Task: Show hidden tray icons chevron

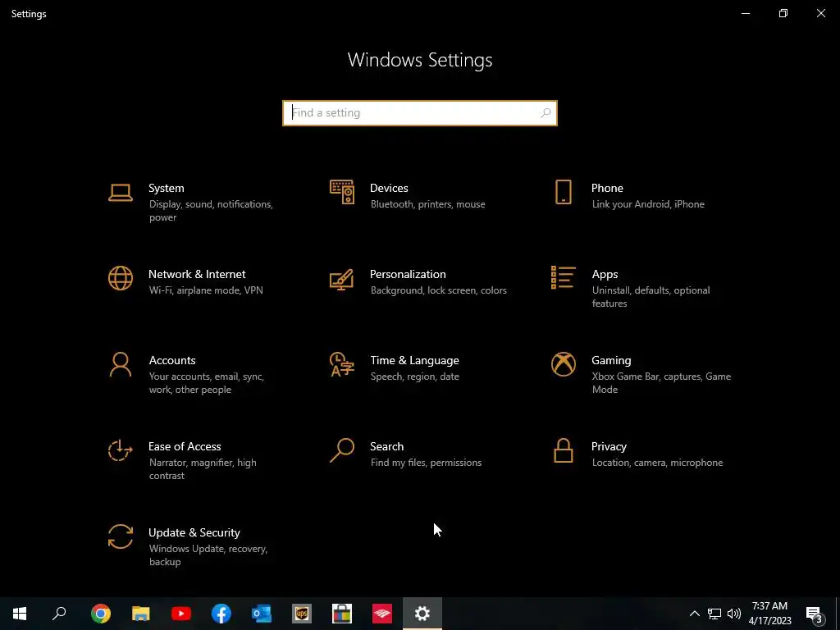Action: [x=694, y=614]
